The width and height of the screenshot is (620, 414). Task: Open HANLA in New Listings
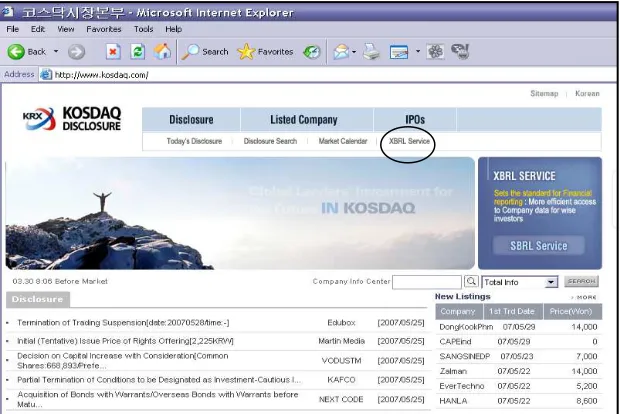click(453, 401)
